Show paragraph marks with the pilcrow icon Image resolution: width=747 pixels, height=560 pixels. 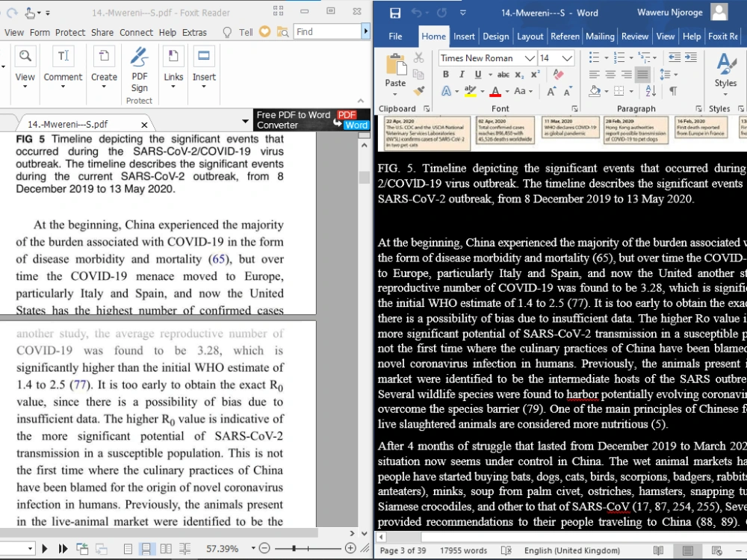tap(673, 91)
